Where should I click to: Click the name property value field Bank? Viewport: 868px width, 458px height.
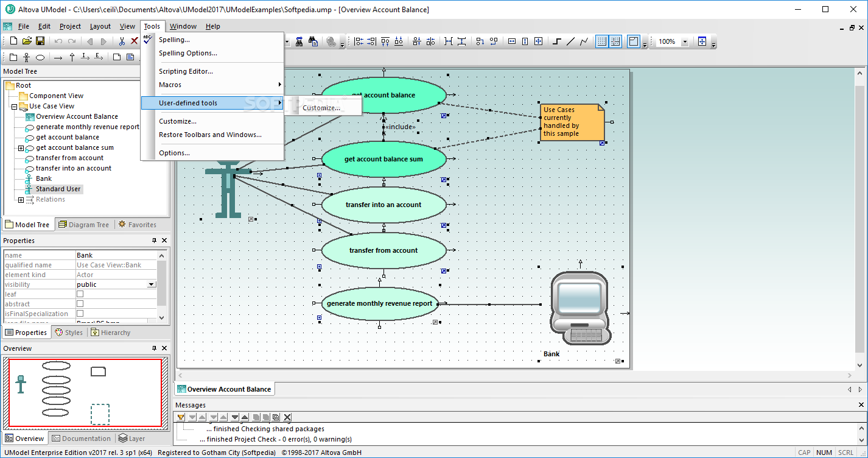tap(116, 255)
